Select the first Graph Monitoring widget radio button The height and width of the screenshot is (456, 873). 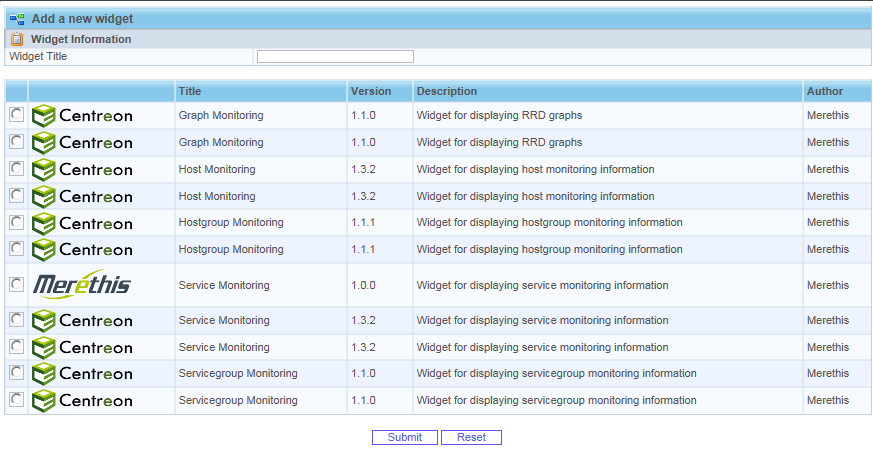click(16, 116)
